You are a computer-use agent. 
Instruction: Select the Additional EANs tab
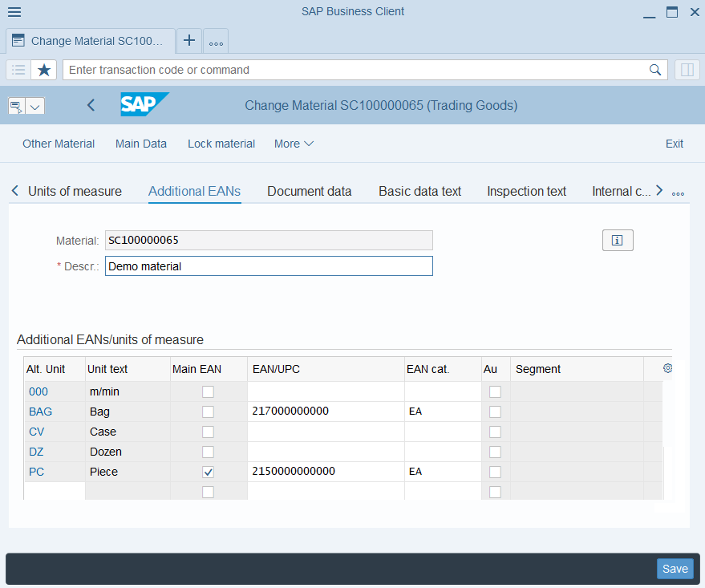point(194,192)
